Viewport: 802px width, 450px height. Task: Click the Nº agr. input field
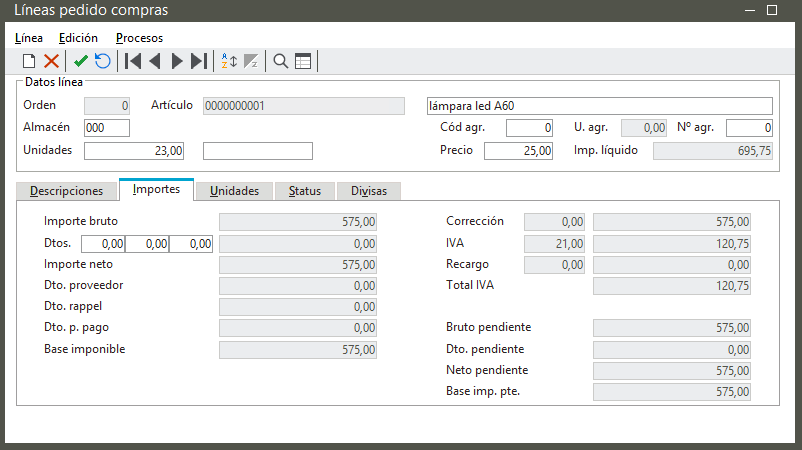(749, 128)
